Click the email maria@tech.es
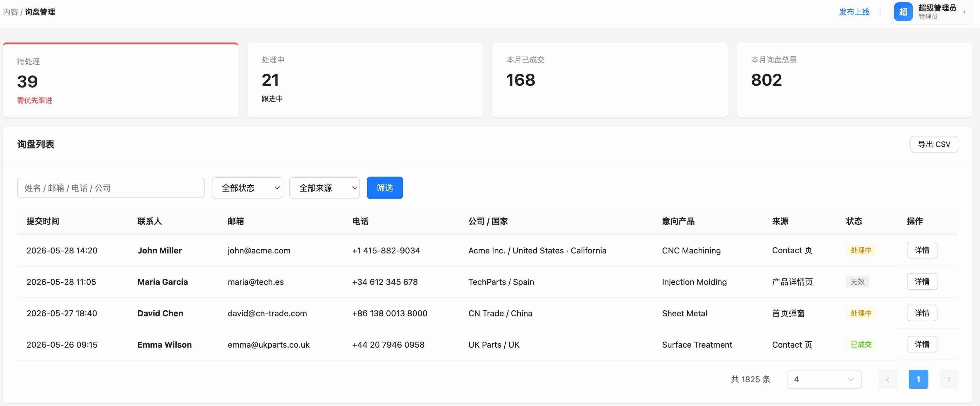Screen dimensions: 980x406 256,282
